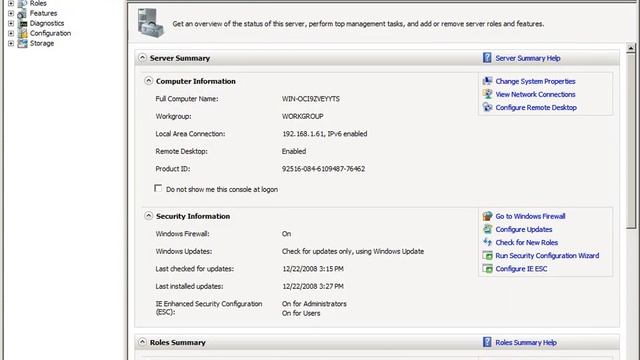
Task: Click the 'Last checked for updates:' label
Action: coord(195,269)
